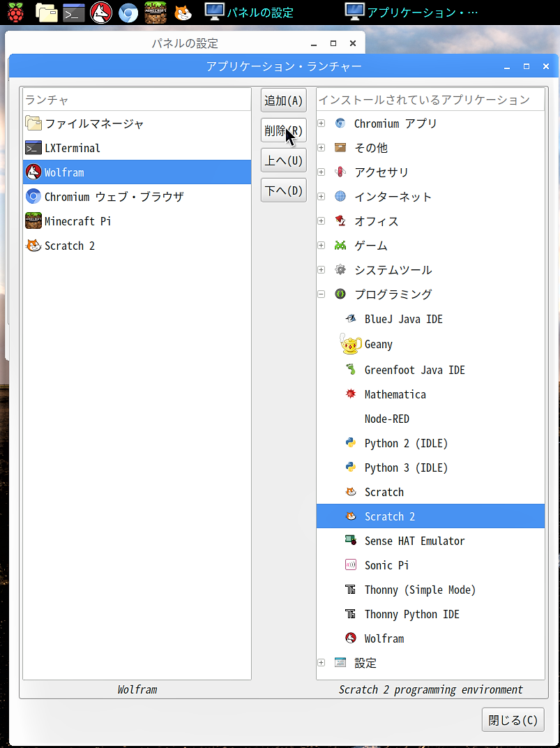Collapse the プログラミング category
Viewport: 560px width, 748px height.
(321, 294)
